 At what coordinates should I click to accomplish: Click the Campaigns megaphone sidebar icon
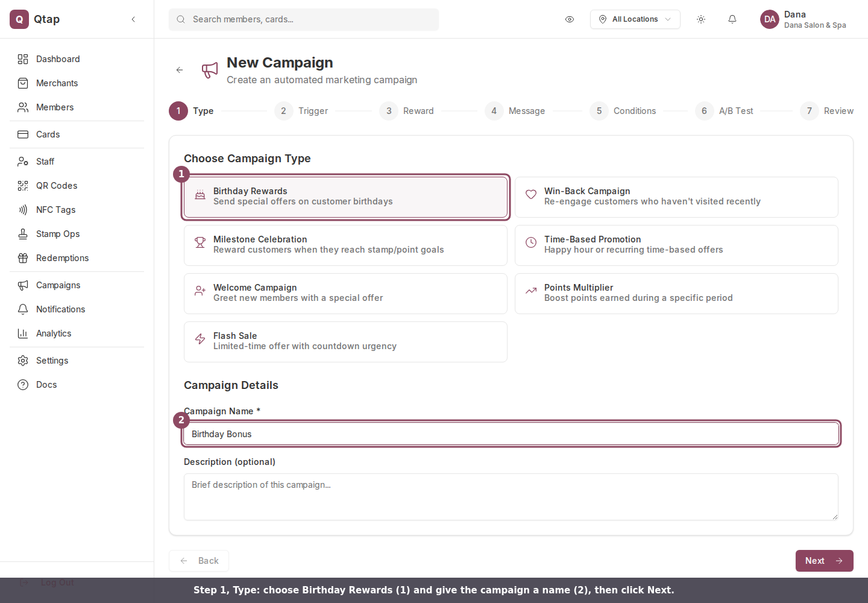[23, 285]
